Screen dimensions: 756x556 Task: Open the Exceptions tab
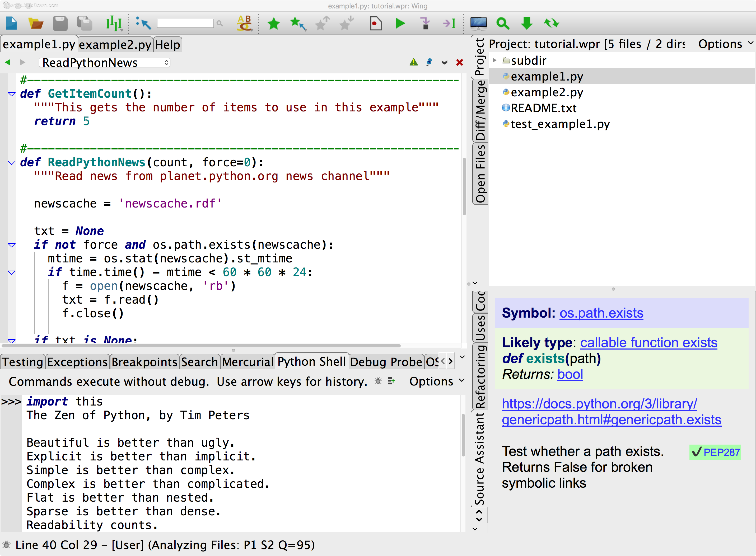pyautogui.click(x=77, y=362)
